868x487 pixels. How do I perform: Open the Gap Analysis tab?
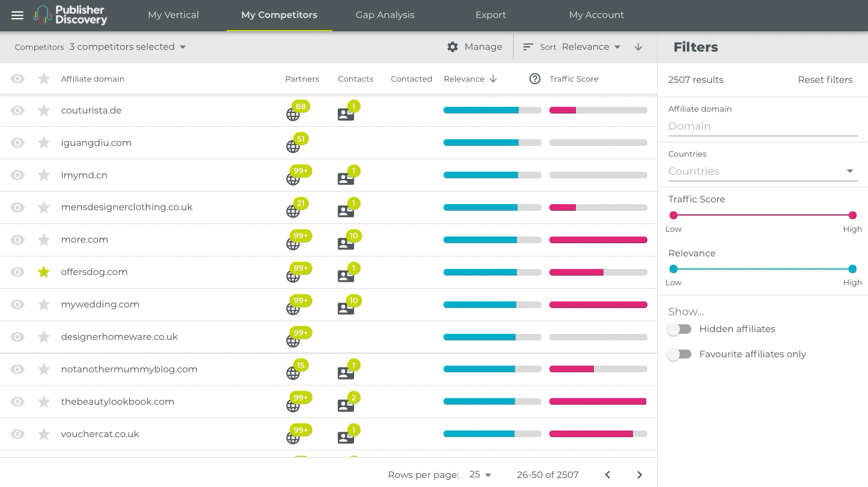tap(385, 15)
